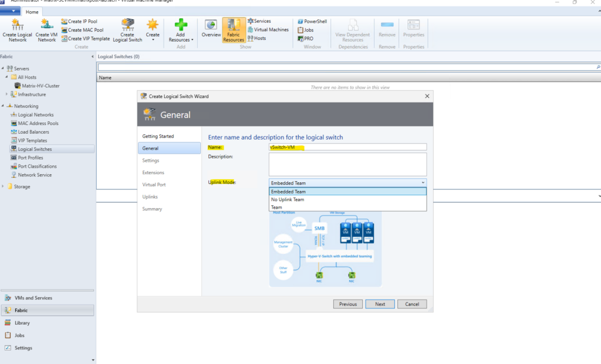Click Create MAC Pool

pos(82,30)
